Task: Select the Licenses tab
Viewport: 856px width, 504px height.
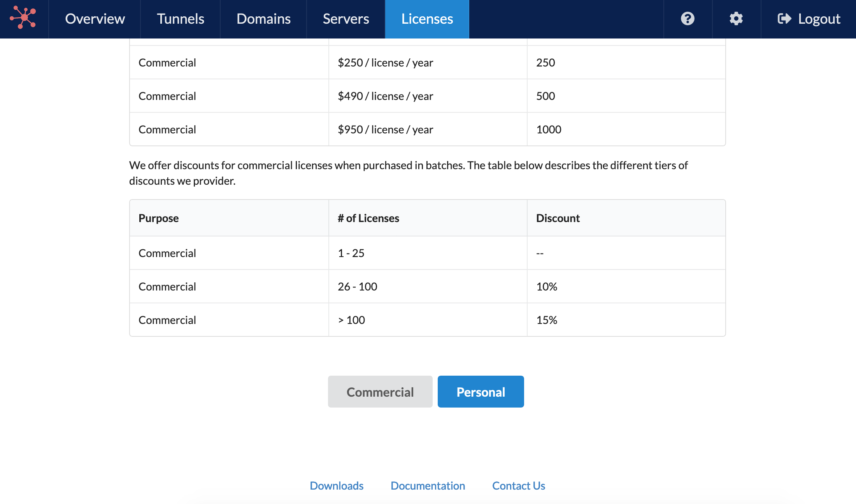Action: tap(427, 19)
